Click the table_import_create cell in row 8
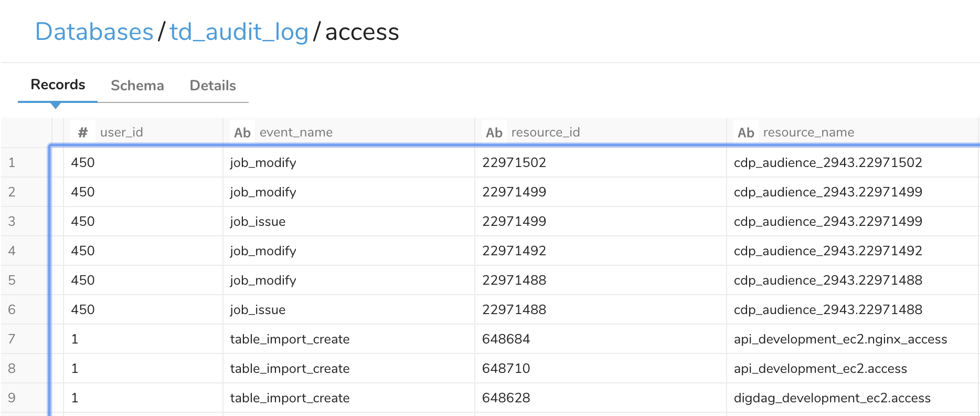 pyautogui.click(x=290, y=369)
